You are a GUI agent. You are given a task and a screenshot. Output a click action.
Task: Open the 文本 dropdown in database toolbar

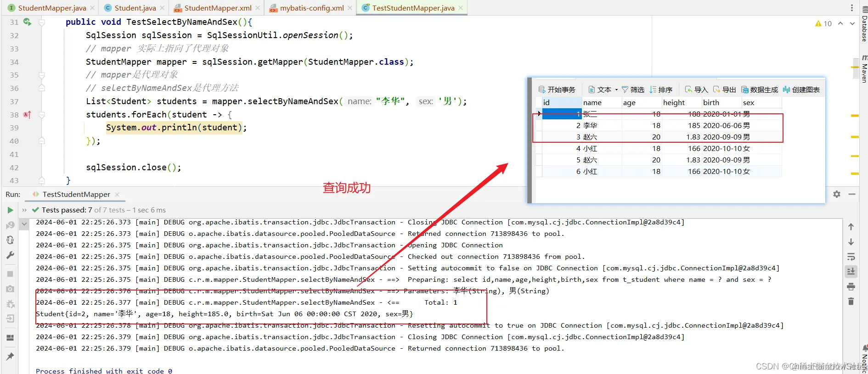point(603,89)
